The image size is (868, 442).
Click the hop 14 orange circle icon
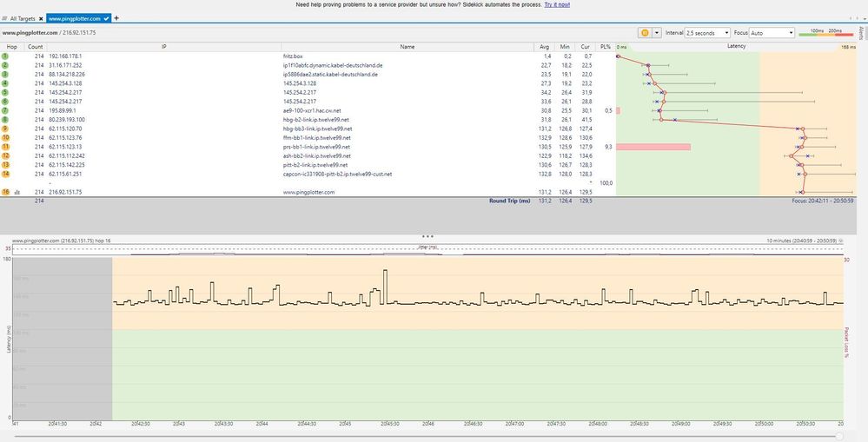click(5, 175)
